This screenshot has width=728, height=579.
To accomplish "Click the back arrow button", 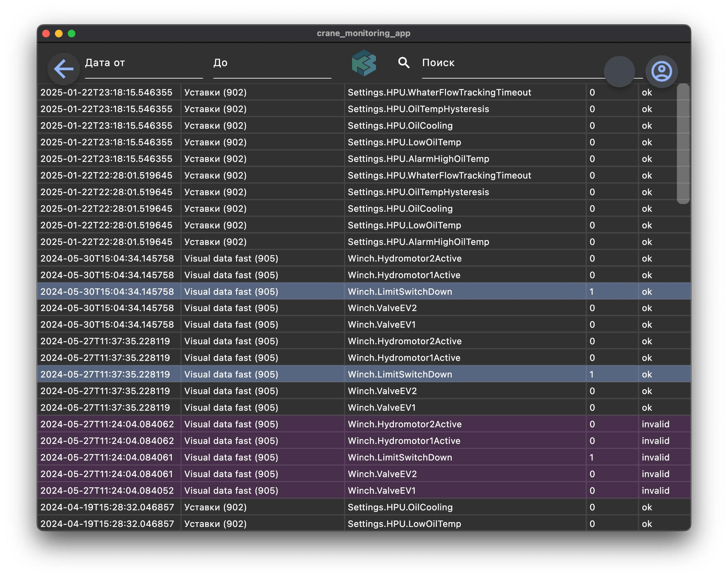I will [x=64, y=69].
